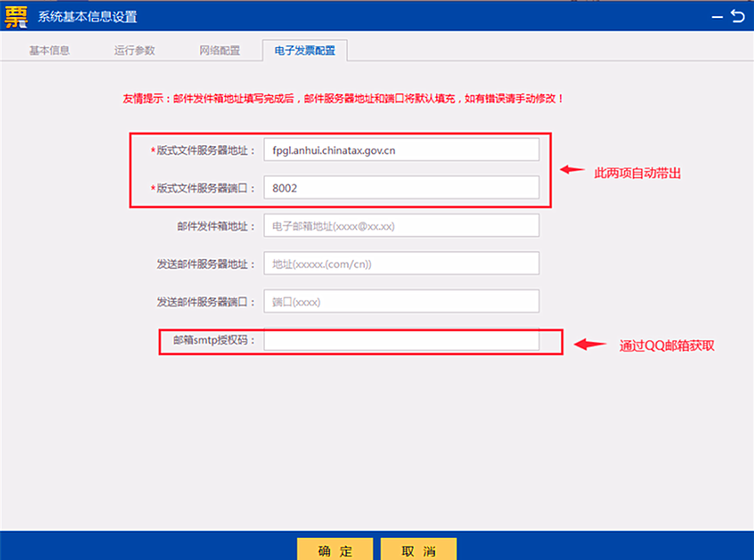Confirm settings with the 确定 button

coord(335,550)
